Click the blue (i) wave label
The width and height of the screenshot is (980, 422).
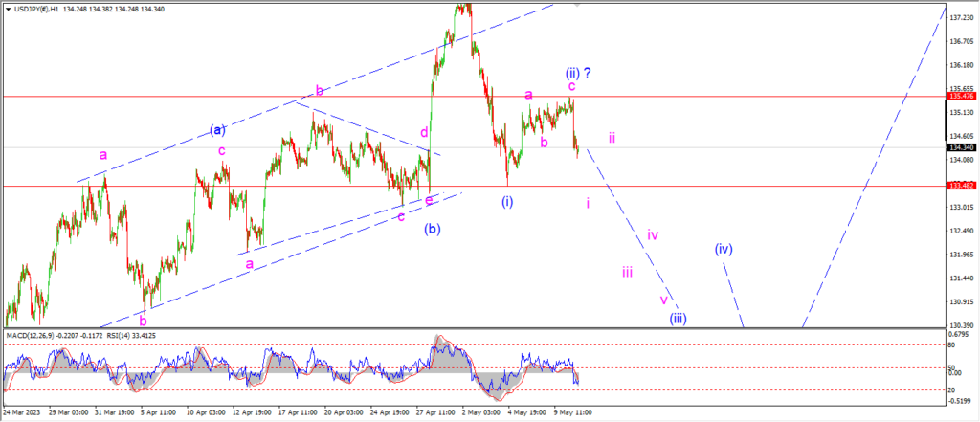(x=507, y=201)
